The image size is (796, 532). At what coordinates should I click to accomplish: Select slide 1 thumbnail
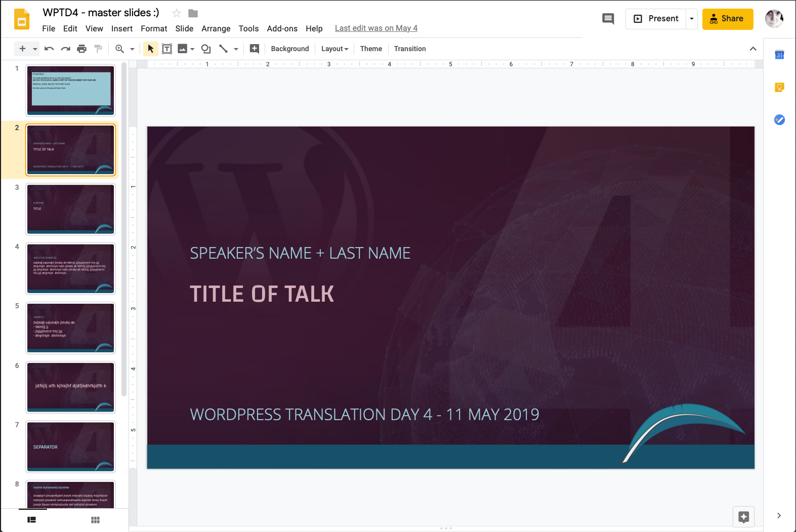(x=71, y=91)
